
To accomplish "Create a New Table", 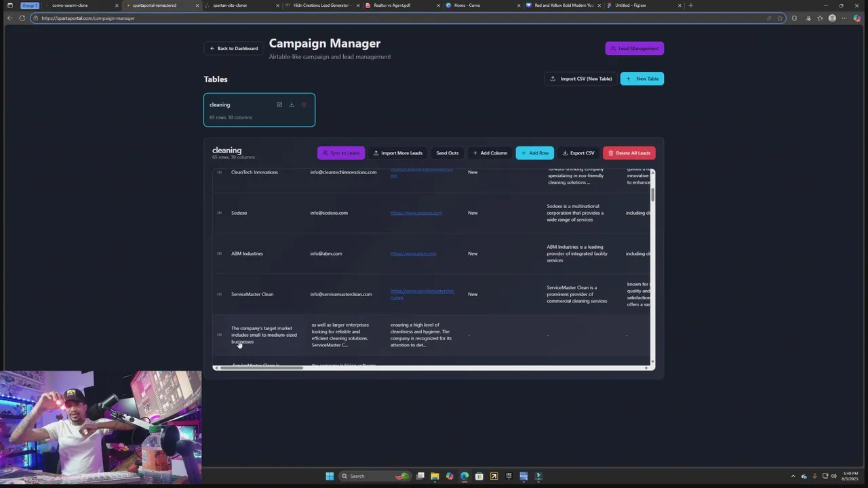I will 642,79.
